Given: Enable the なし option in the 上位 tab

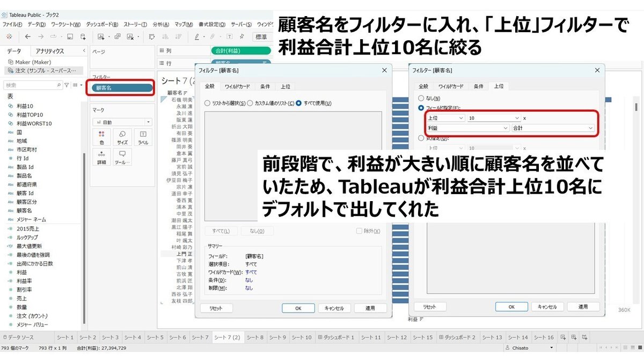Looking at the screenshot, I should pyautogui.click(x=421, y=98).
